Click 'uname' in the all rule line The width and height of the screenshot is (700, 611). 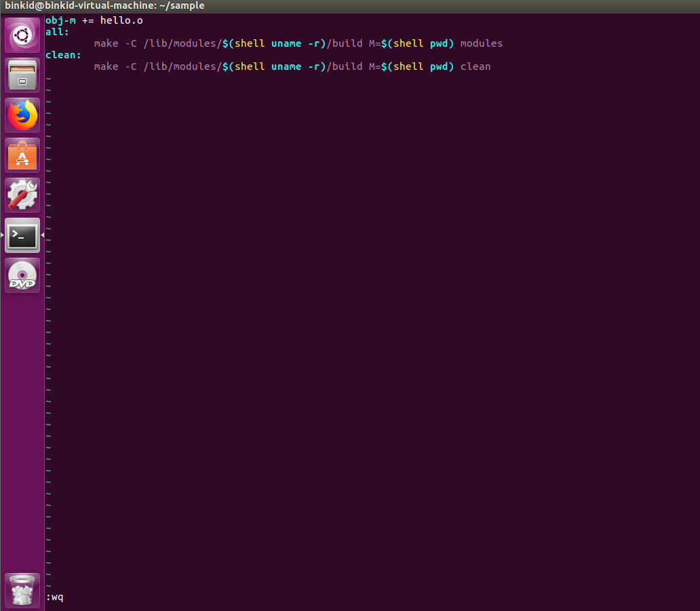286,43
